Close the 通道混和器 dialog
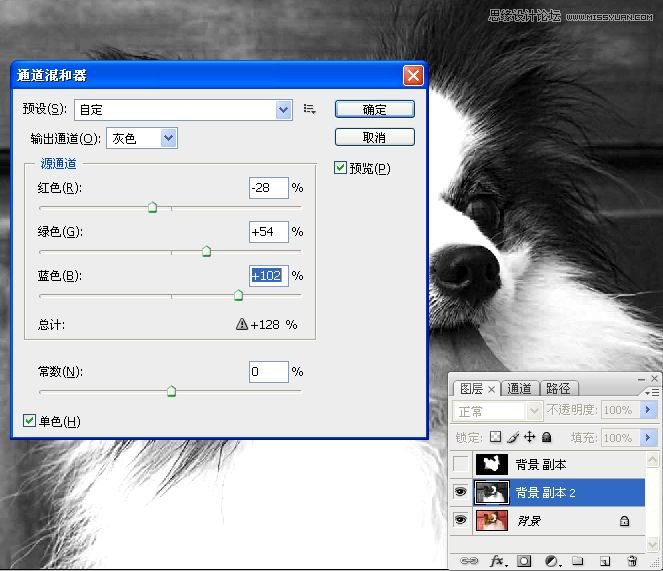663x571 pixels. (x=413, y=76)
